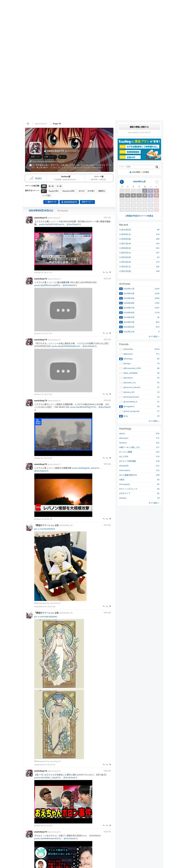Open the #holoGTA hashtag
Screen dimensions: 186x868
pyautogui.click(x=124, y=466)
